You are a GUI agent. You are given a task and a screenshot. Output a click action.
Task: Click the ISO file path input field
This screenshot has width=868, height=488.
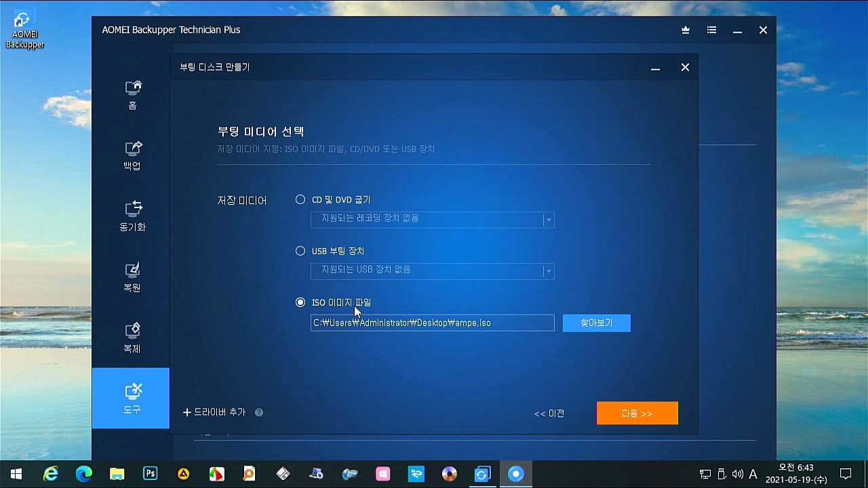click(x=433, y=323)
